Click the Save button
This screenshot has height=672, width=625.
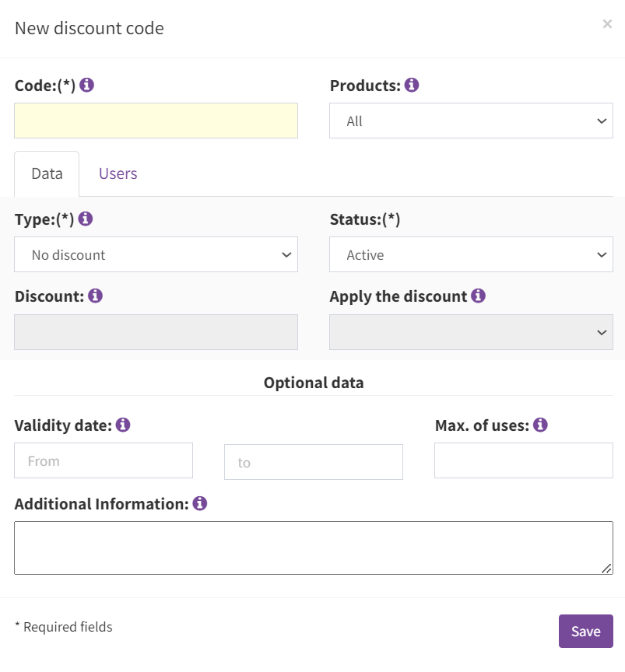[585, 631]
